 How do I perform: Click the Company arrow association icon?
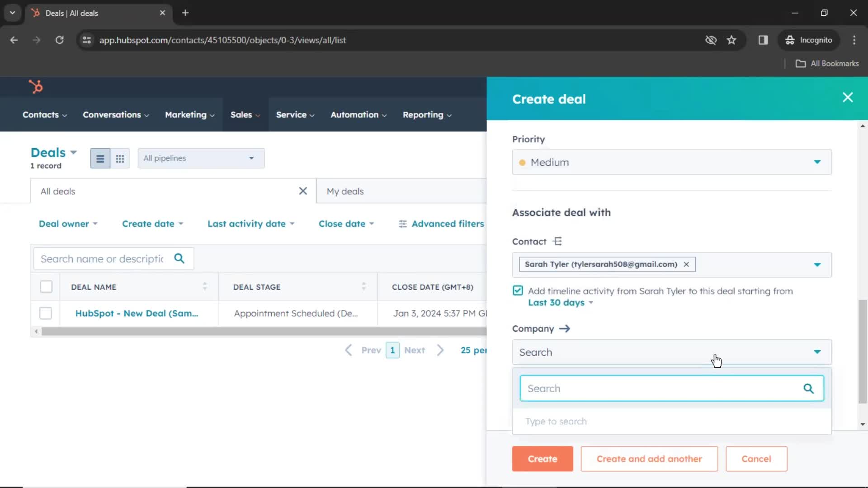[x=564, y=328]
